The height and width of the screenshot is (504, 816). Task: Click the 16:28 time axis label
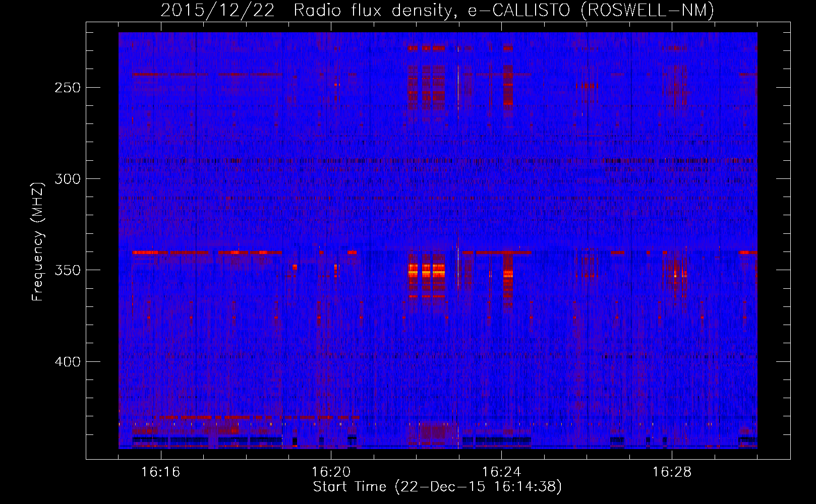(672, 472)
